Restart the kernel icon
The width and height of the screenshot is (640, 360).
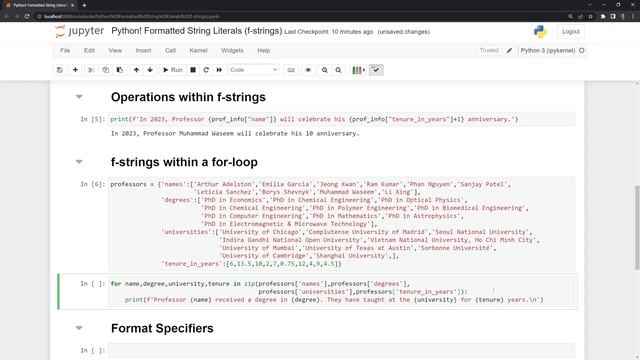click(206, 70)
